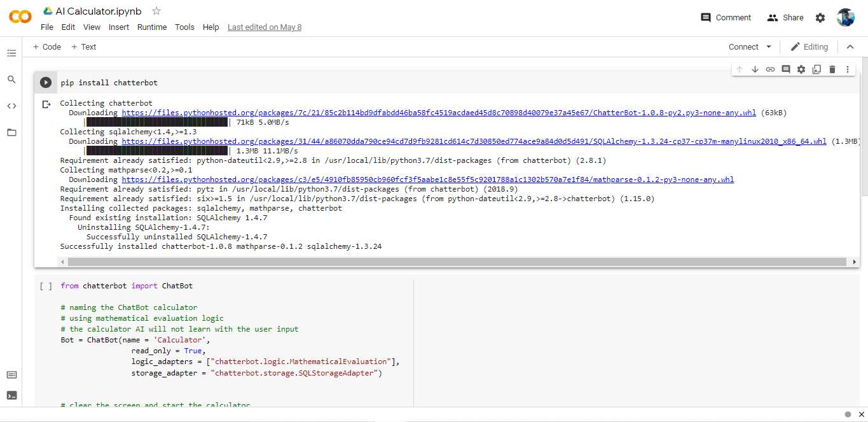Click the 'Successfully installed chatterbot-1.0.8' output line
Image resolution: width=868 pixels, height=422 pixels.
pos(221,246)
